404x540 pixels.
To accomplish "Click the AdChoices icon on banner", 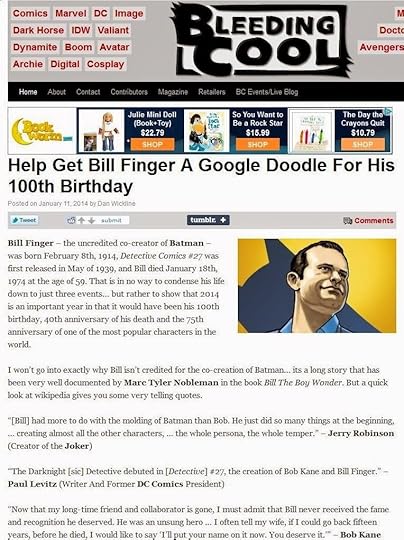I will click(388, 111).
